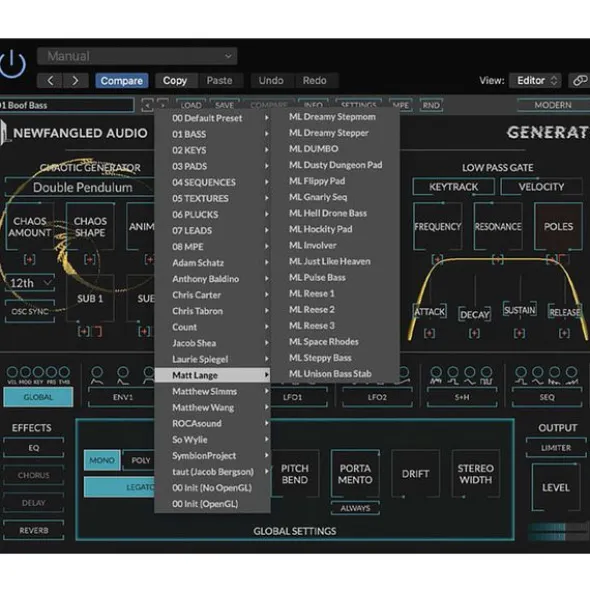Screen dimensions: 590x591
Task: Open the SUB 1 modulation [+] slot
Action: click(x=83, y=332)
